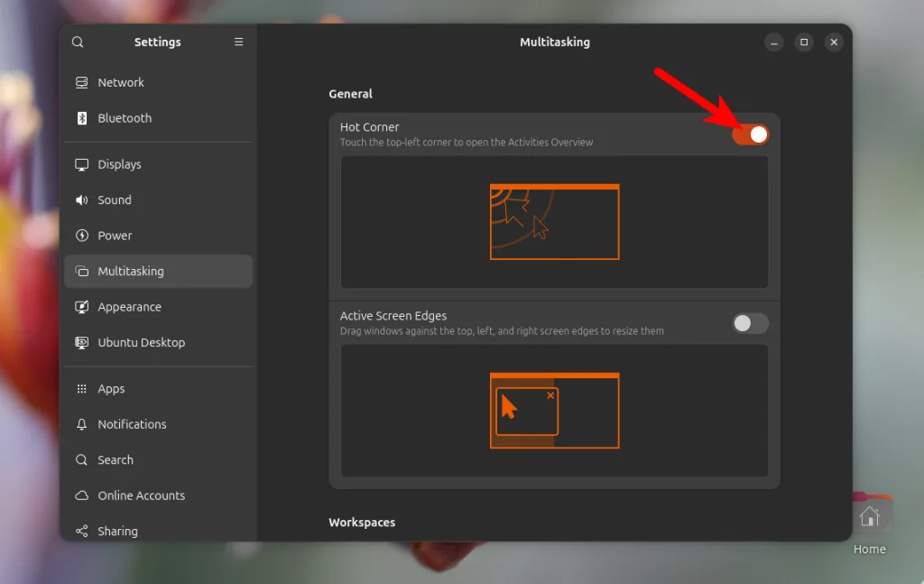Open the Settings hamburger menu
This screenshot has width=924, height=584.
pyautogui.click(x=238, y=42)
